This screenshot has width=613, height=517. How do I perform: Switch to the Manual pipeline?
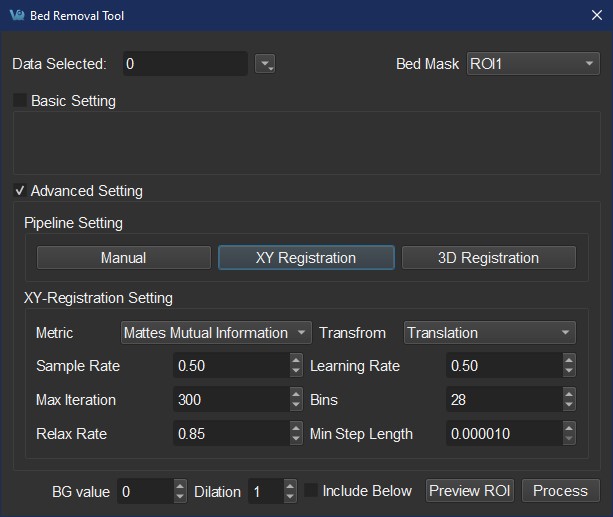click(x=124, y=258)
